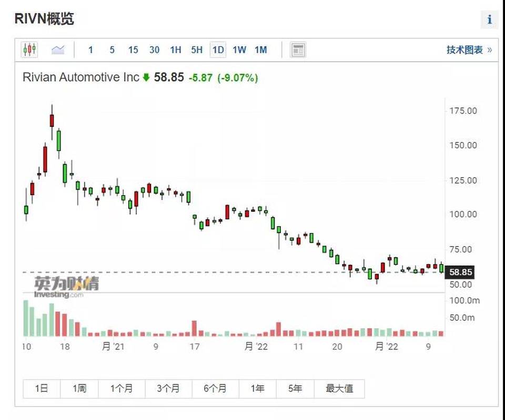Screen dimensions: 505x420
Task: Click the info icon beside RIVN overview
Action: click(x=489, y=19)
